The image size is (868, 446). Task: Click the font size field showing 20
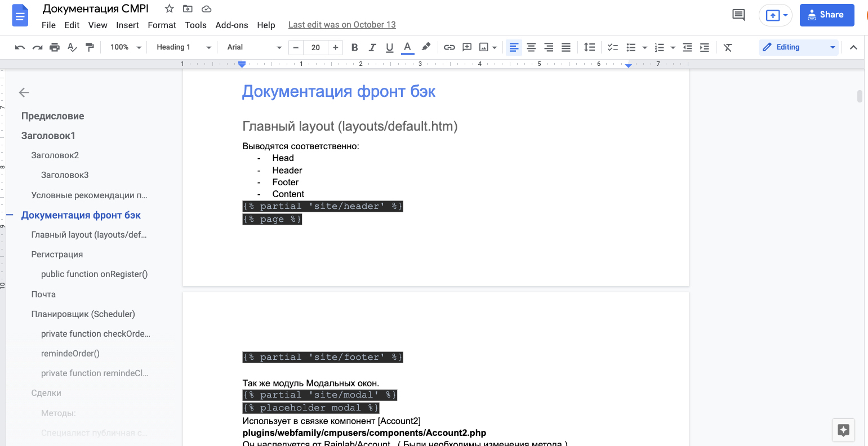pos(316,47)
